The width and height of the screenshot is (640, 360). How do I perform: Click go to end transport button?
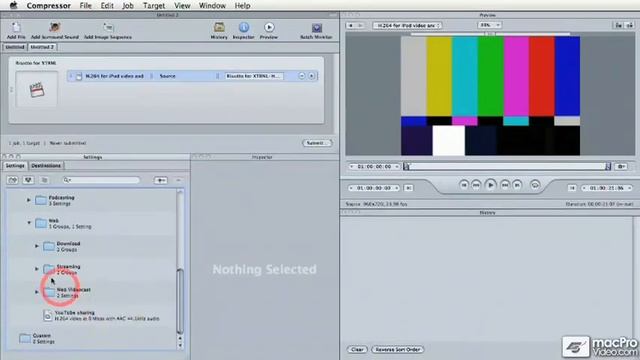[x=517, y=185]
